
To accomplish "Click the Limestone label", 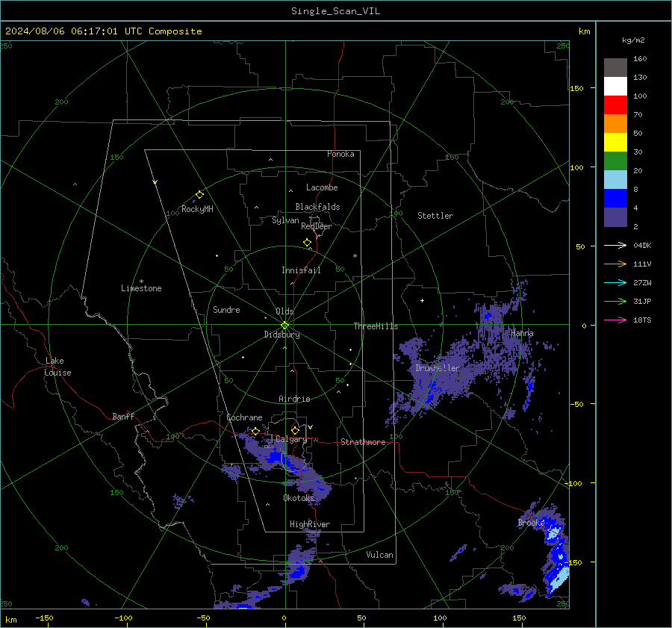I will click(x=141, y=288).
